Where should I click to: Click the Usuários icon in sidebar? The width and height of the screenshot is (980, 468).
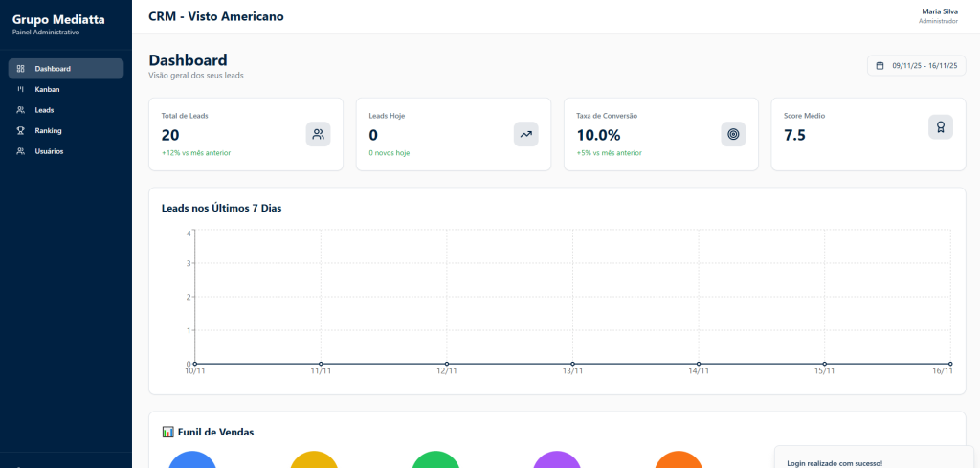pos(21,151)
